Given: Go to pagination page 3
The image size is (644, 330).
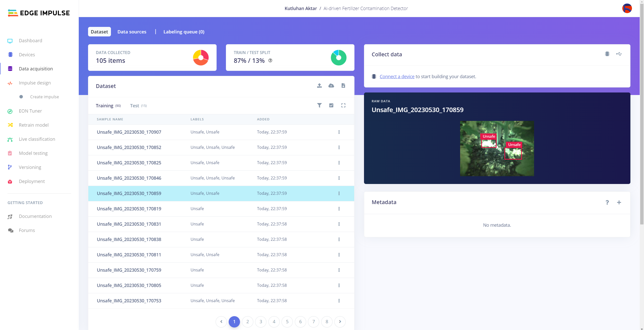Looking at the screenshot, I should point(261,321).
